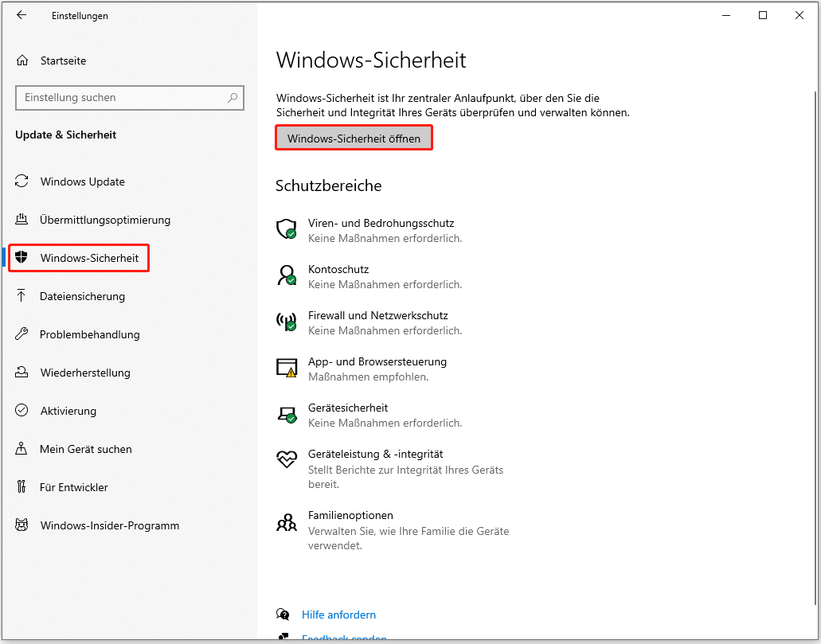Click the Viren- und Bedrohungsschutz shield icon
Image resolution: width=821 pixels, height=644 pixels.
click(286, 230)
